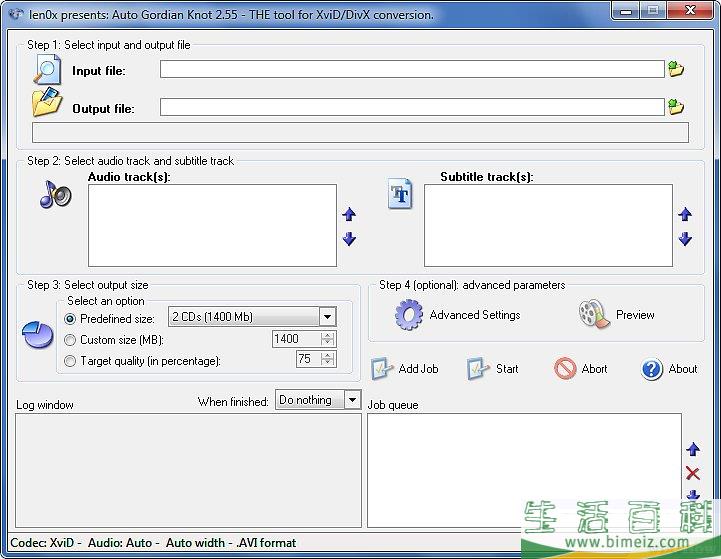Click the About label

pyautogui.click(x=683, y=369)
